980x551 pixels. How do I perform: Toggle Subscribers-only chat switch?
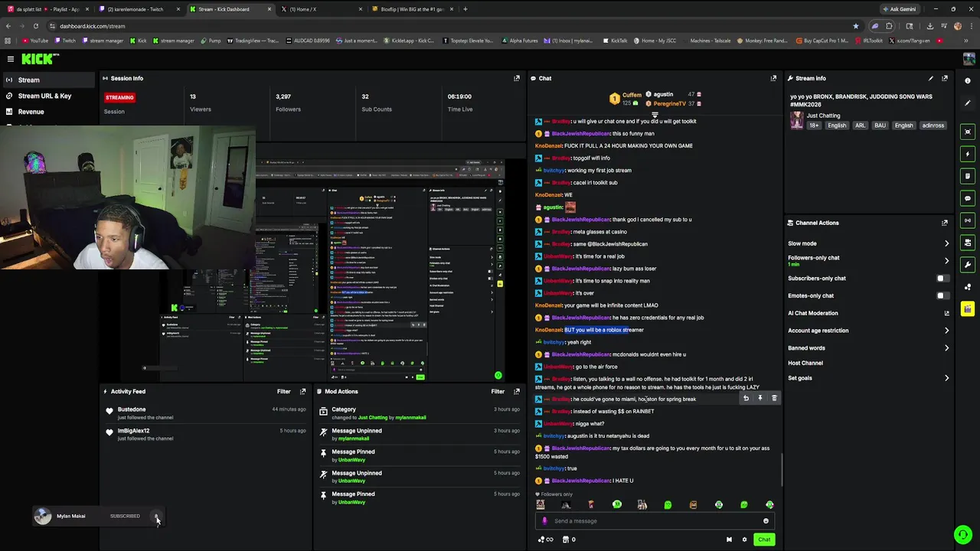[x=942, y=279]
